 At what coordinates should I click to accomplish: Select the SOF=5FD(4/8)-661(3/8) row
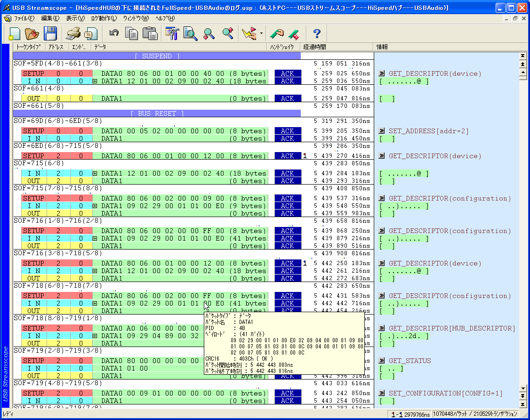[x=193, y=63]
